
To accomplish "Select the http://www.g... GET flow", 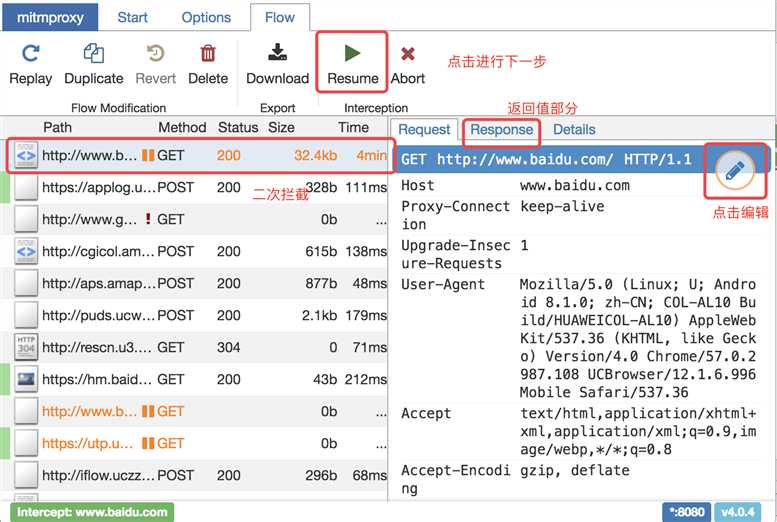I will tap(194, 219).
